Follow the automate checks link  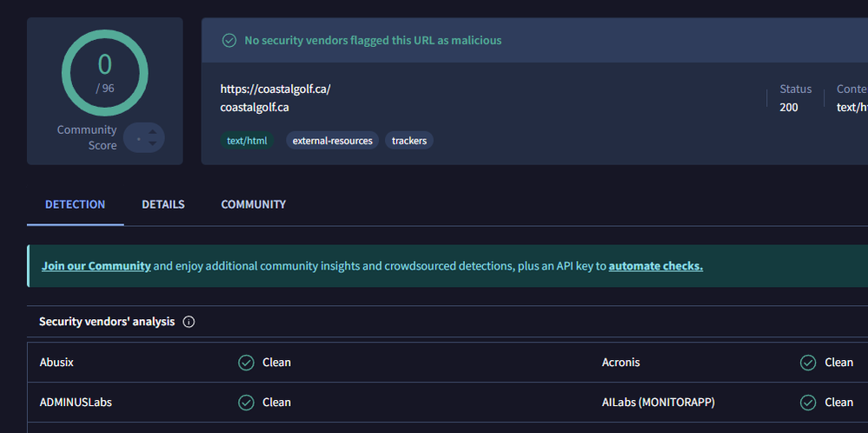point(655,266)
